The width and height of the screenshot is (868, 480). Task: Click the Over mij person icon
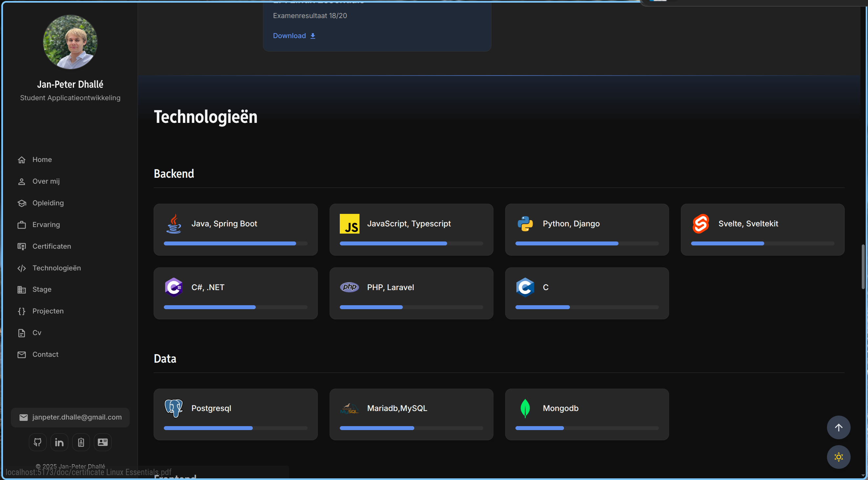click(22, 181)
